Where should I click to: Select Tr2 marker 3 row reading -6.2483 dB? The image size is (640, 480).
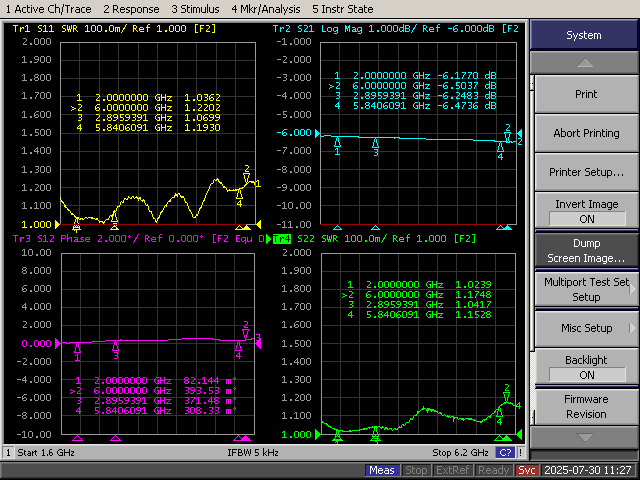[x=415, y=96]
